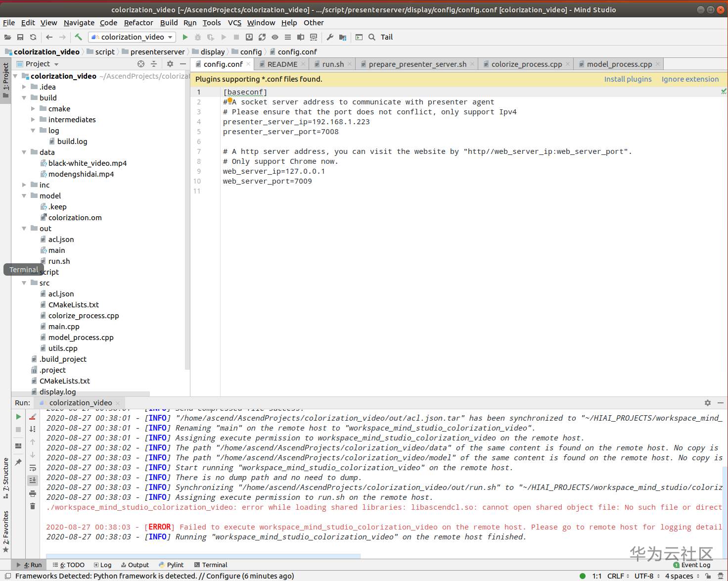Viewport: 728px width, 581px height.
Task: Open colorize_process.cpp in the project tree
Action: (84, 316)
